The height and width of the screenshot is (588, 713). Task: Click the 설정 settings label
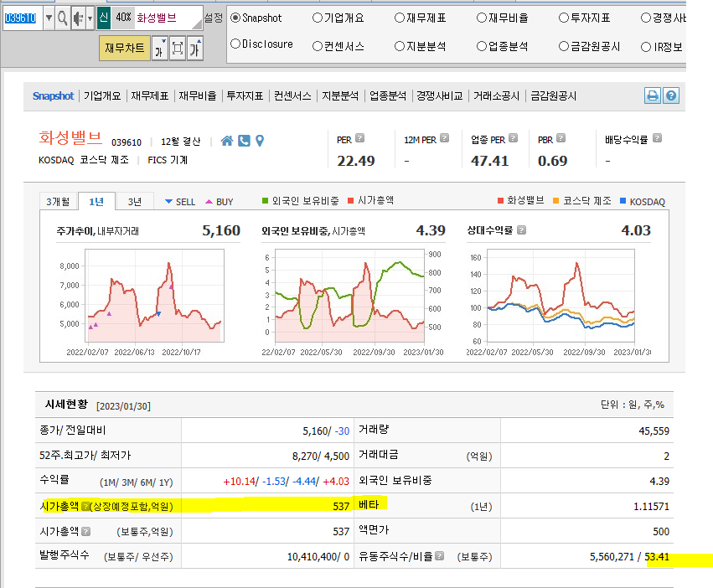[214, 18]
